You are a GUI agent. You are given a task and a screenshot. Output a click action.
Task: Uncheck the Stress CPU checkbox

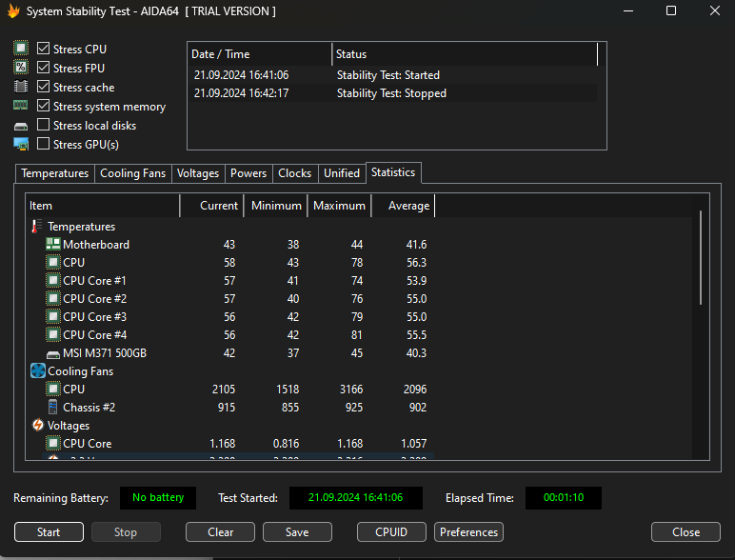43,49
